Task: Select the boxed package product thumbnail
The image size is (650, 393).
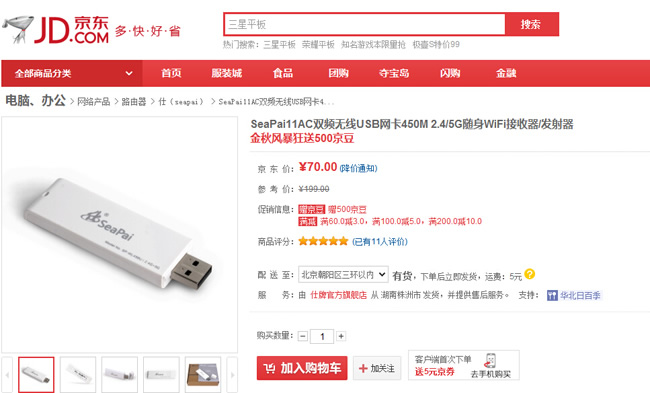Action: pyautogui.click(x=203, y=375)
